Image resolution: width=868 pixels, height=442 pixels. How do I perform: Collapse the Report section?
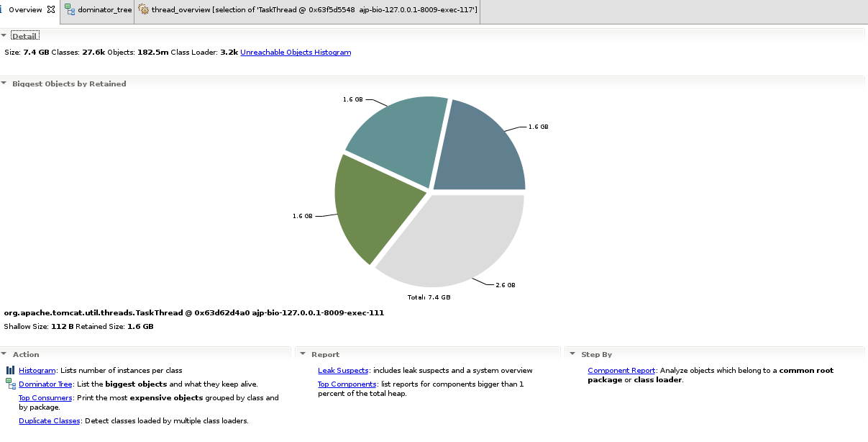pos(303,354)
